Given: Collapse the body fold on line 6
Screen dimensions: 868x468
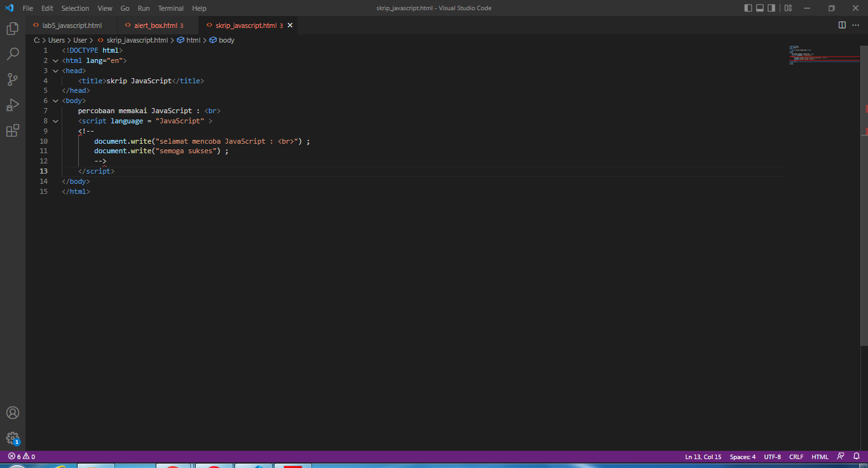Looking at the screenshot, I should pos(55,100).
